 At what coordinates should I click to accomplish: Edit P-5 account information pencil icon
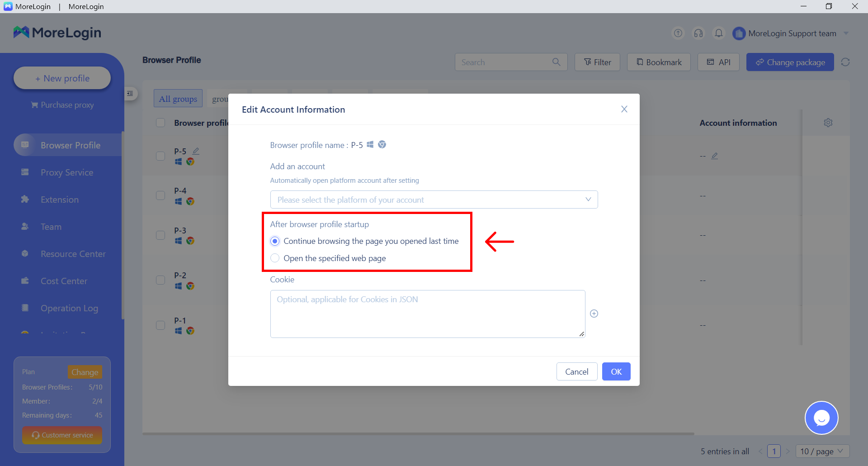(715, 156)
